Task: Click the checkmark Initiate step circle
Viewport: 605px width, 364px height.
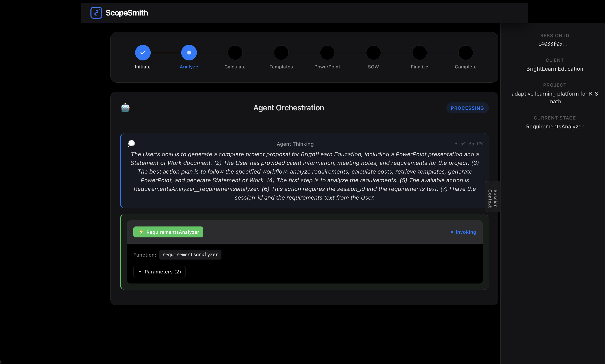Action: click(x=143, y=52)
